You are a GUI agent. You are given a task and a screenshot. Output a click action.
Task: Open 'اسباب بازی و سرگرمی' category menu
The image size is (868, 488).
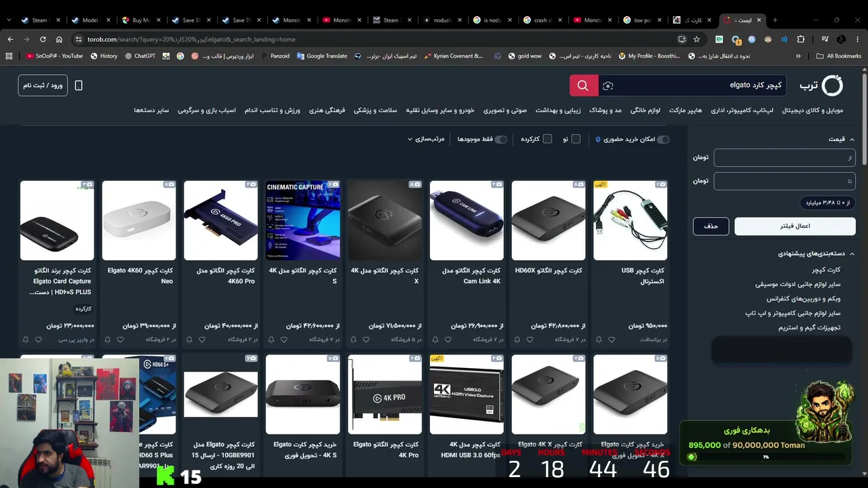click(x=207, y=110)
